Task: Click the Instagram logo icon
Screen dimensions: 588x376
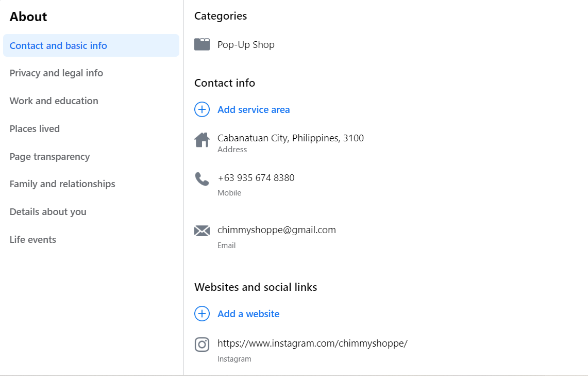Action: 202,345
